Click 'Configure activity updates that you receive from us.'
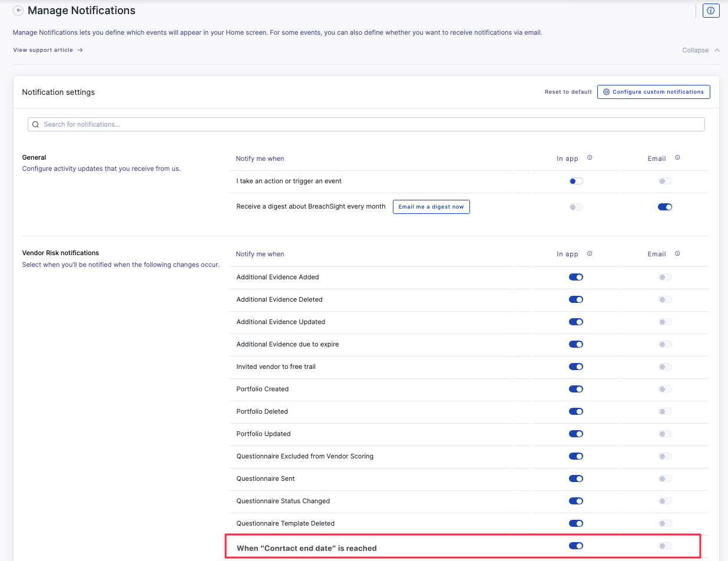 pyautogui.click(x=101, y=169)
